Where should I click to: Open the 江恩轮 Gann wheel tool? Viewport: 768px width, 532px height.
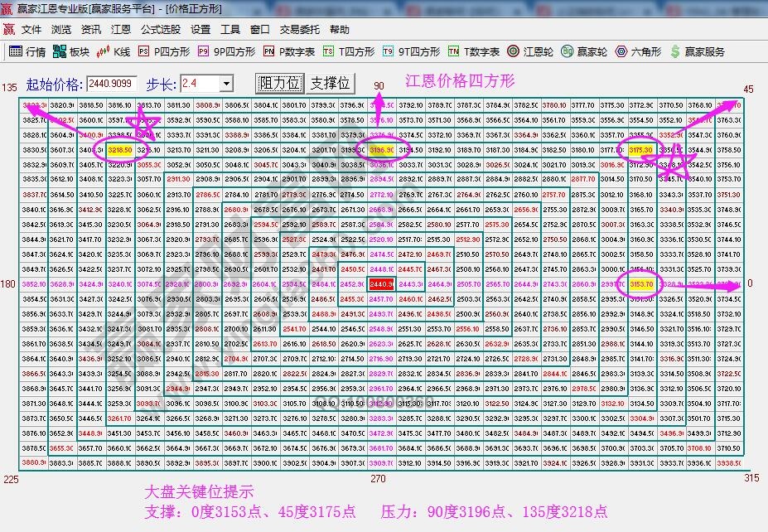pyautogui.click(x=530, y=50)
